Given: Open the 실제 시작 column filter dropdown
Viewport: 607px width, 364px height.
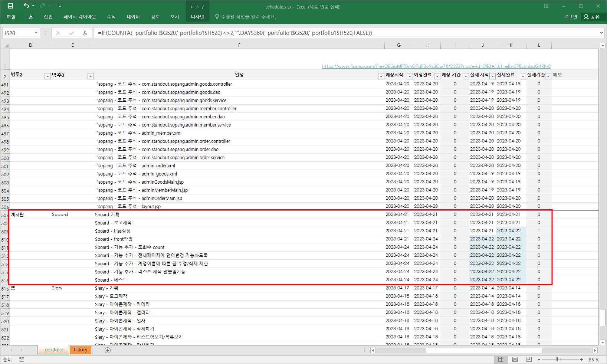Looking at the screenshot, I should click(x=492, y=76).
